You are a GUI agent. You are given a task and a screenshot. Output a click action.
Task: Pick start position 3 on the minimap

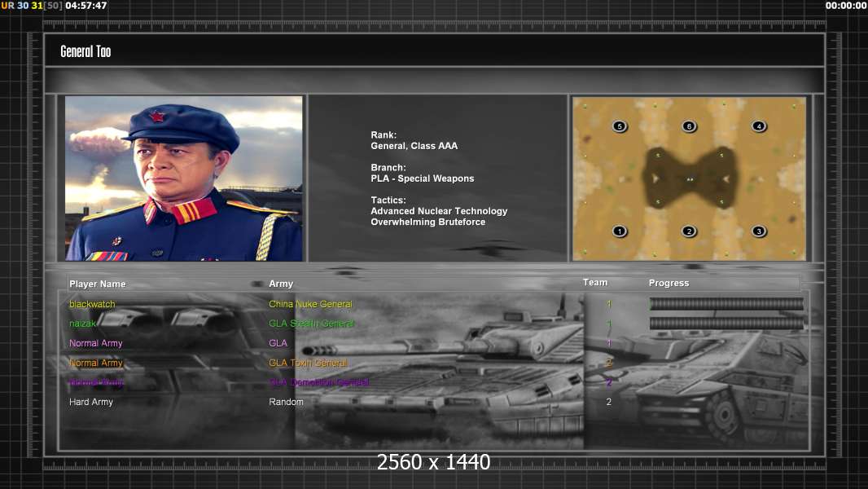(x=758, y=231)
